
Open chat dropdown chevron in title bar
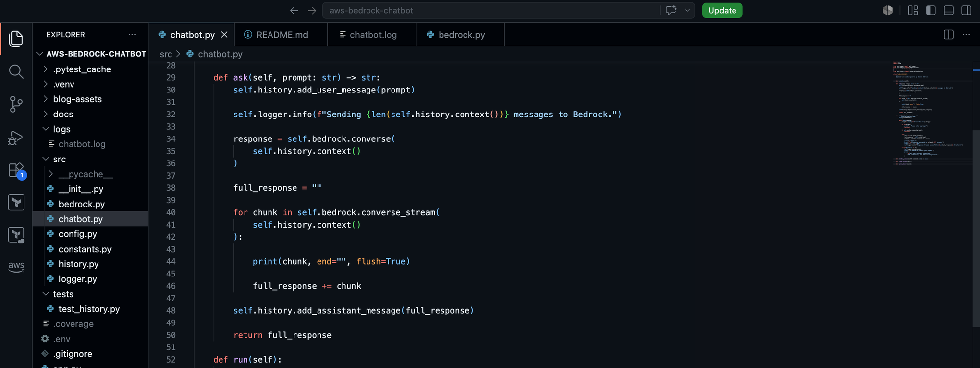(x=687, y=10)
